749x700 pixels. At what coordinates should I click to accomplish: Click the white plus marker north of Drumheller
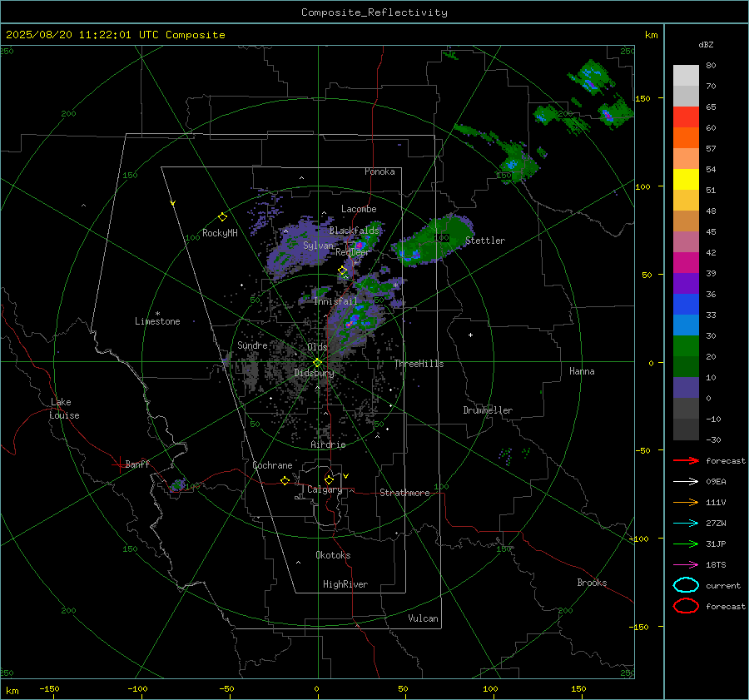(470, 335)
